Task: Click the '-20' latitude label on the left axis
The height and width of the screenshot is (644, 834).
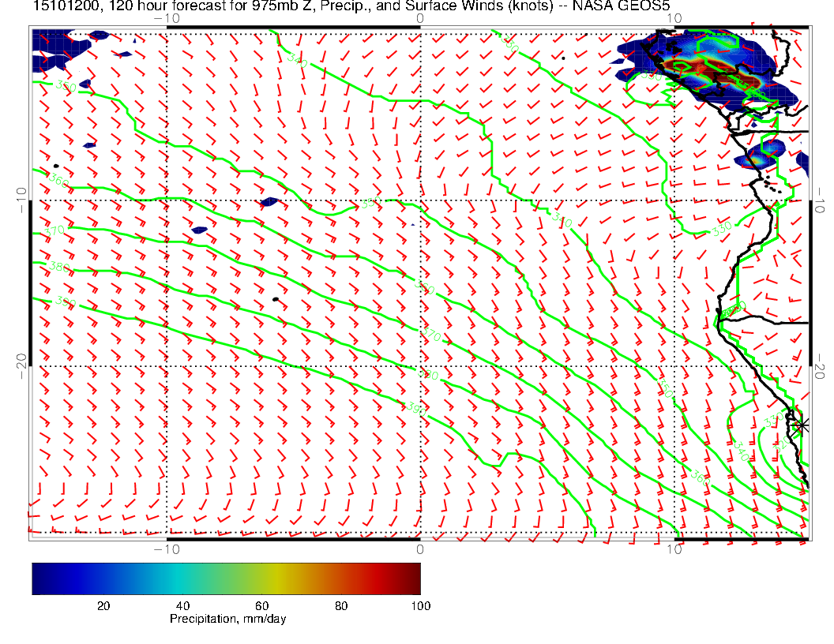Action: (x=20, y=366)
